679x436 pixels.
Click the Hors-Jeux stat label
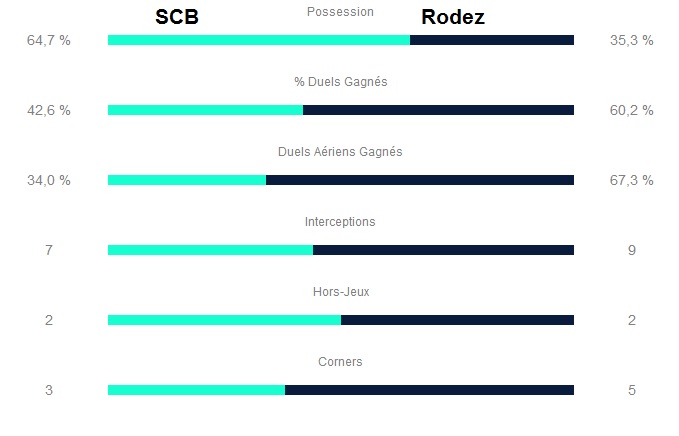coord(340,292)
